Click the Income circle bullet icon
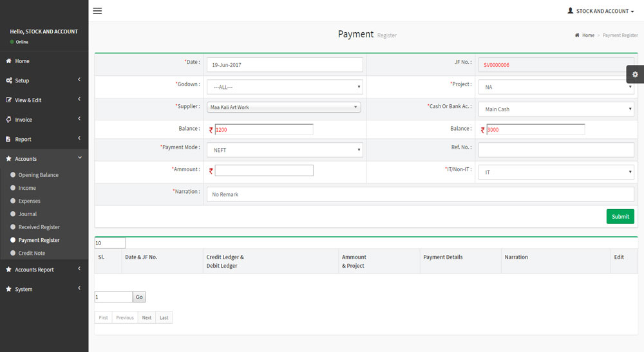Image resolution: width=644 pixels, height=352 pixels. [13, 188]
